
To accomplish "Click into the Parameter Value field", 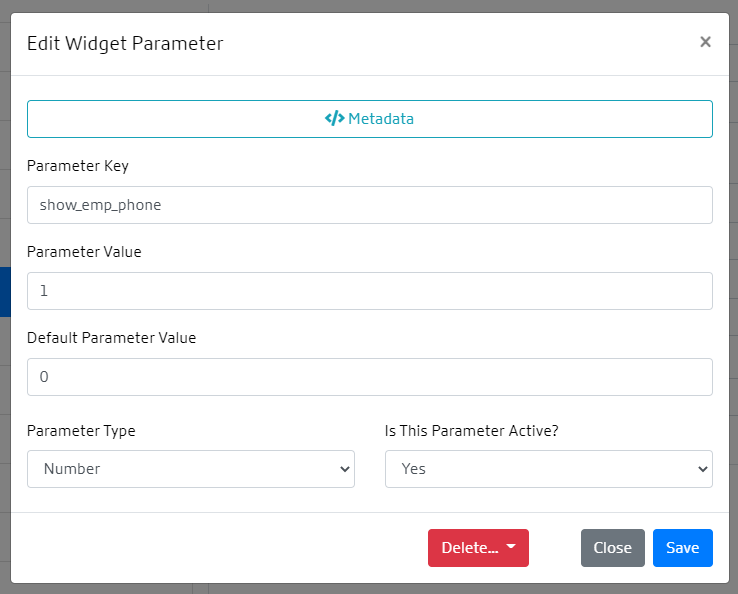I will click(369, 291).
